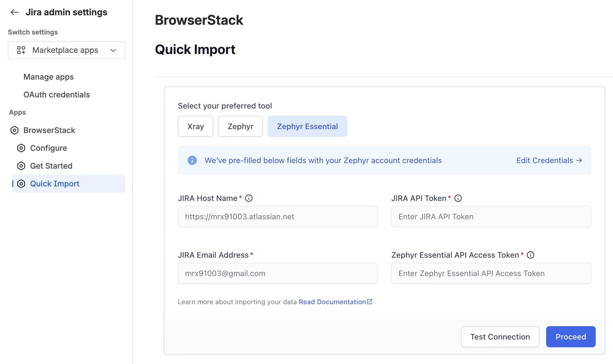Click the Marketplace apps grid icon
Viewport: 613px width, 364px height.
tap(21, 50)
